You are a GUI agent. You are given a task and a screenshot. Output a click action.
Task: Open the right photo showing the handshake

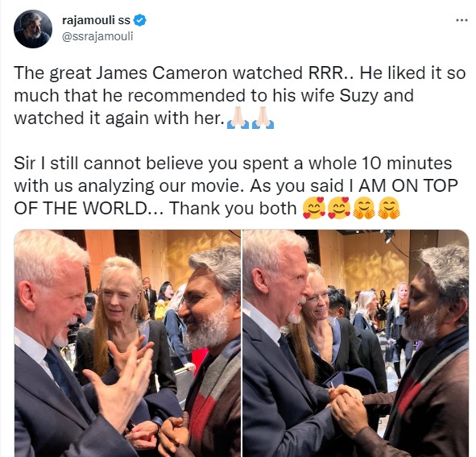[x=356, y=343]
